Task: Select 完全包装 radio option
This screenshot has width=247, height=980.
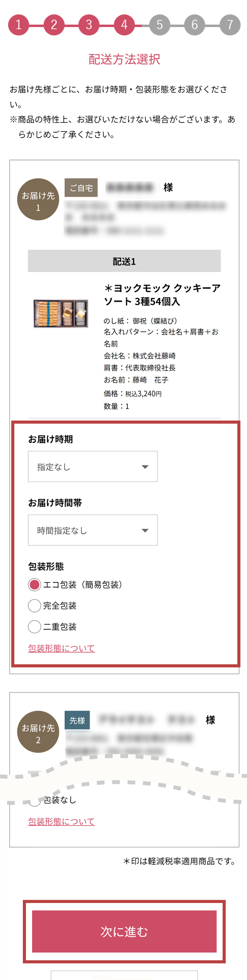Action: point(34,605)
